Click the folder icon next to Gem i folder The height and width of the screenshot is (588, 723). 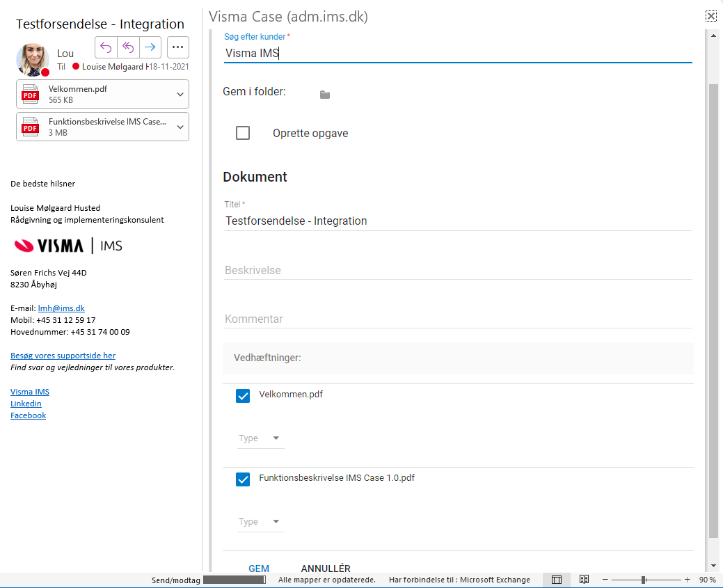pos(325,95)
